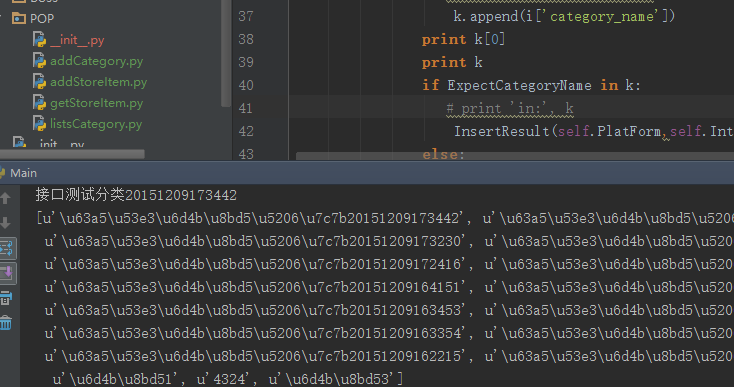Click 'k.append' code on line 37
734x387 pixels.
(485, 16)
